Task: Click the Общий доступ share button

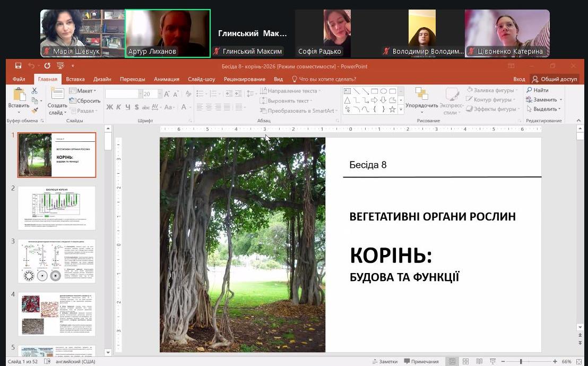Action: tap(555, 79)
